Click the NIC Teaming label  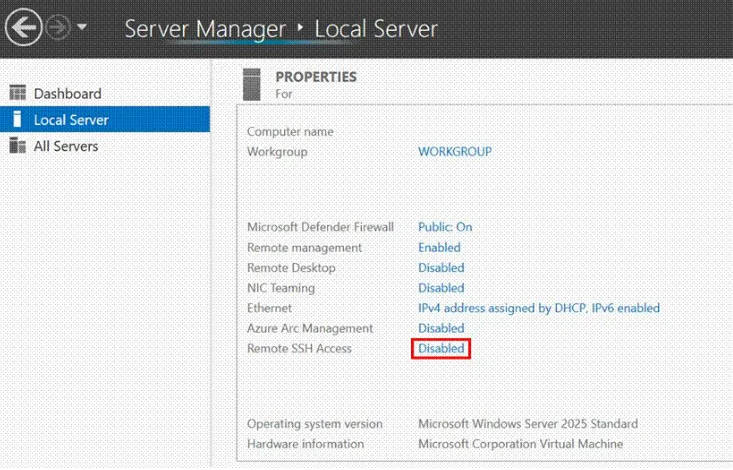pyautogui.click(x=281, y=288)
